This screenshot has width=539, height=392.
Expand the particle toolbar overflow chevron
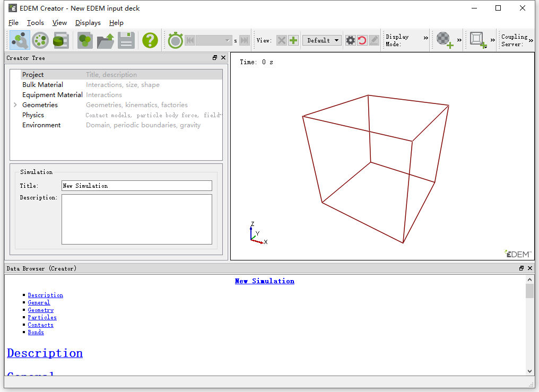[459, 40]
